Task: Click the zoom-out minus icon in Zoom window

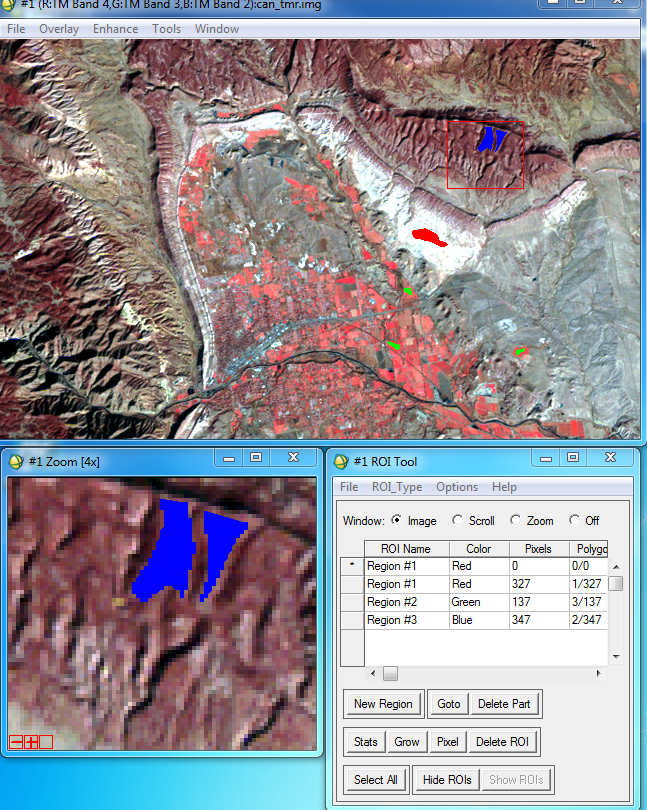Action: [16, 742]
